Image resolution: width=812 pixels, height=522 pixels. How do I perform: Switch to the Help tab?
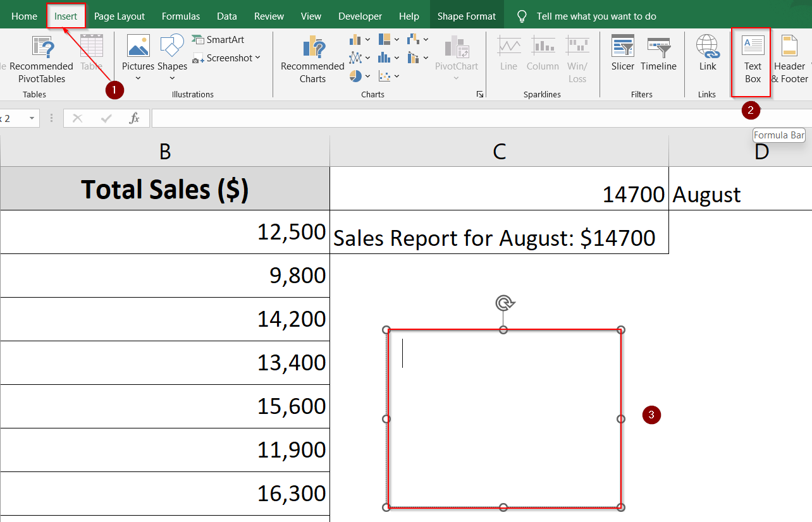pyautogui.click(x=409, y=16)
